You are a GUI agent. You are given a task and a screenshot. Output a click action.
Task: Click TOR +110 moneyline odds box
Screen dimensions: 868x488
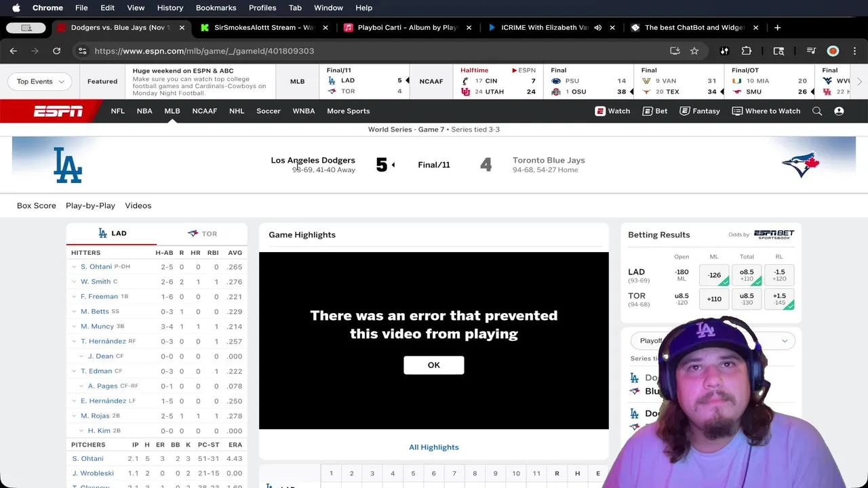[714, 299]
